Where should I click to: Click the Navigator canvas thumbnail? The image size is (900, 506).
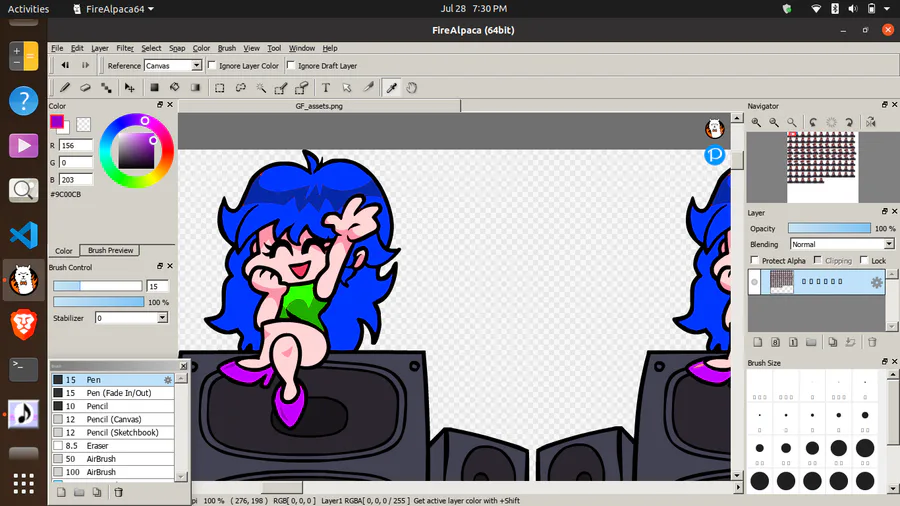(822, 166)
